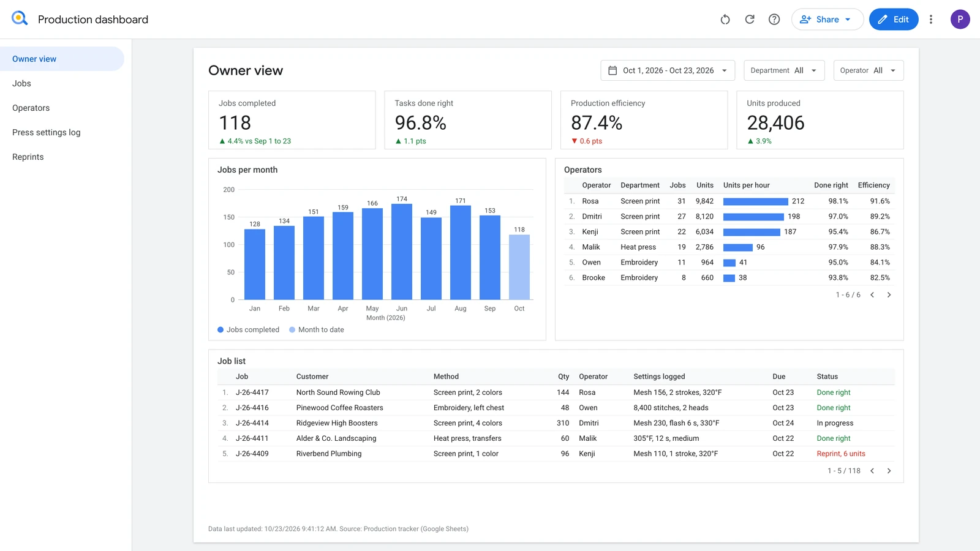Image resolution: width=980 pixels, height=551 pixels.
Task: Go to next page in Operators table
Action: point(889,295)
